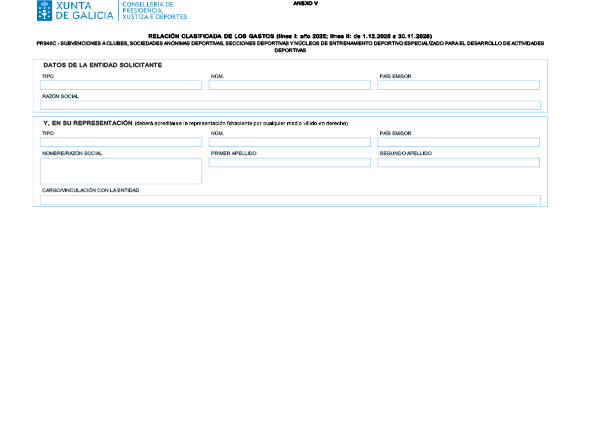
Task: Focus the RAZÓN SOCIAL input field
Action: click(x=290, y=105)
